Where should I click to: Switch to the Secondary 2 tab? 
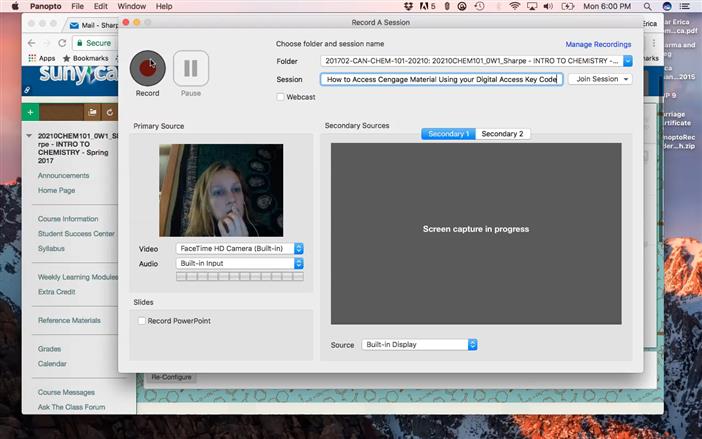coord(502,133)
